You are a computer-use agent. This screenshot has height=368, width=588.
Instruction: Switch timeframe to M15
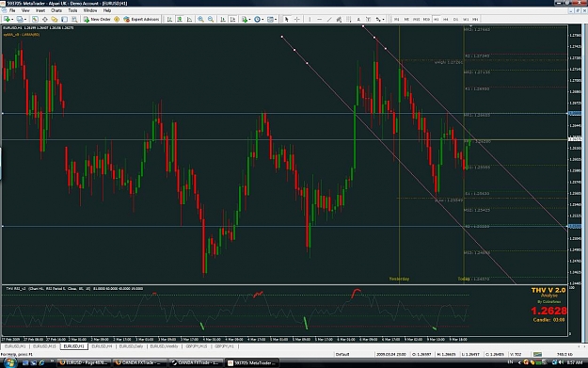click(x=416, y=19)
